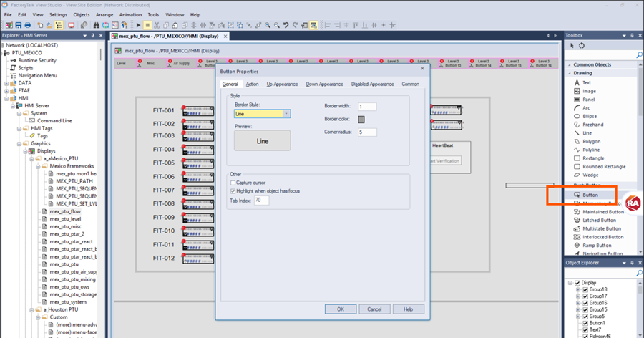Expand the DATA node in Explorer

tap(6, 83)
